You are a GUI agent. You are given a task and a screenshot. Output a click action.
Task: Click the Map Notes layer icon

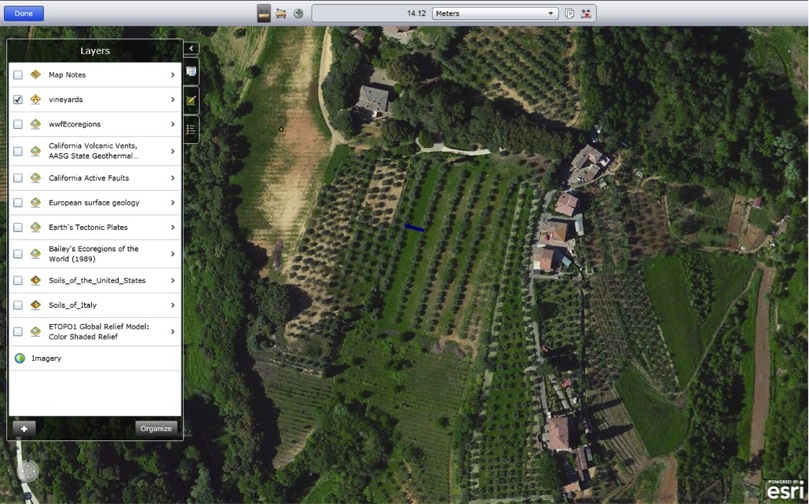tap(36, 75)
